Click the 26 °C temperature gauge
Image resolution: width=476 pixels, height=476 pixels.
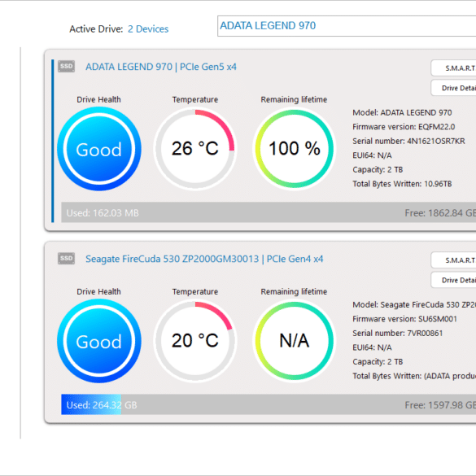tap(195, 149)
